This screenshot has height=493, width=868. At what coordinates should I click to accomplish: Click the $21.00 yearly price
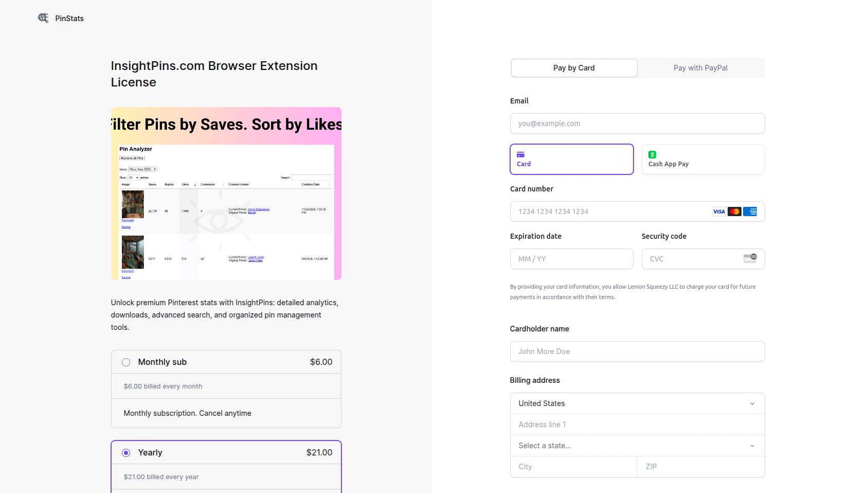[319, 453]
